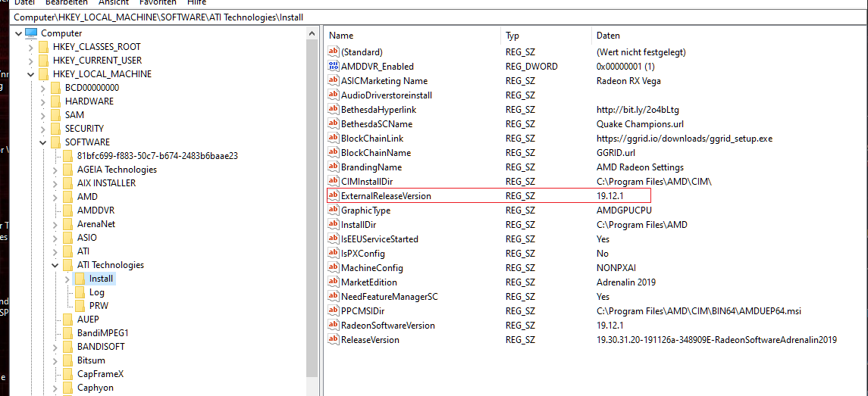Collapse the ATI Technologies key
Screen dimensions: 868x396
(55, 265)
